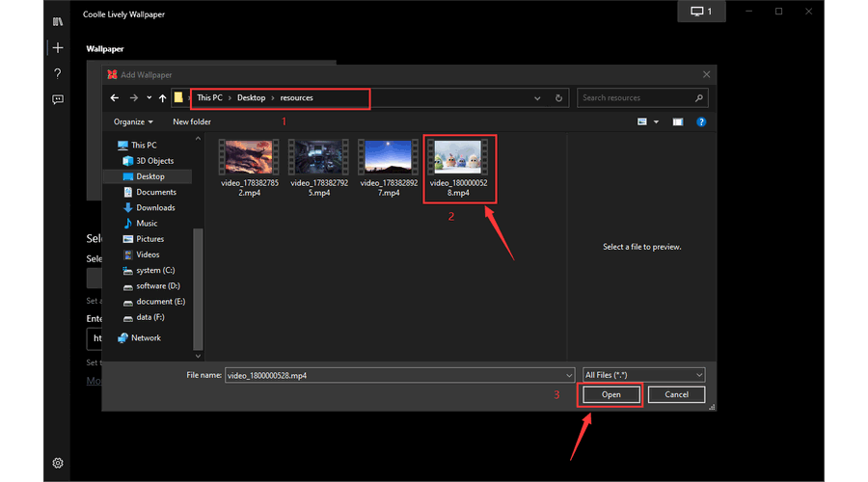Open the file dialog help icon
This screenshot has width=868, height=482.
pos(701,122)
